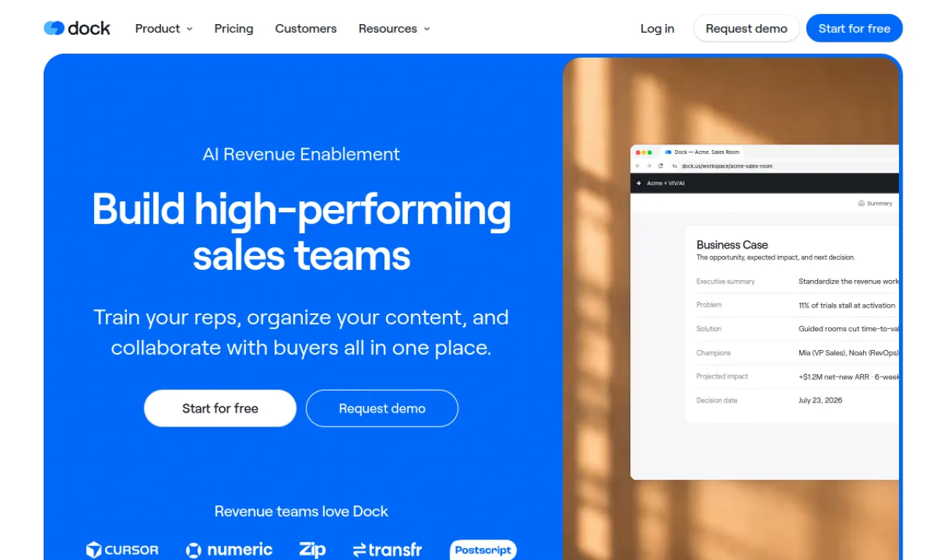Select the Dock — Acme. Sales Room tab
The height and width of the screenshot is (560, 934).
[702, 152]
